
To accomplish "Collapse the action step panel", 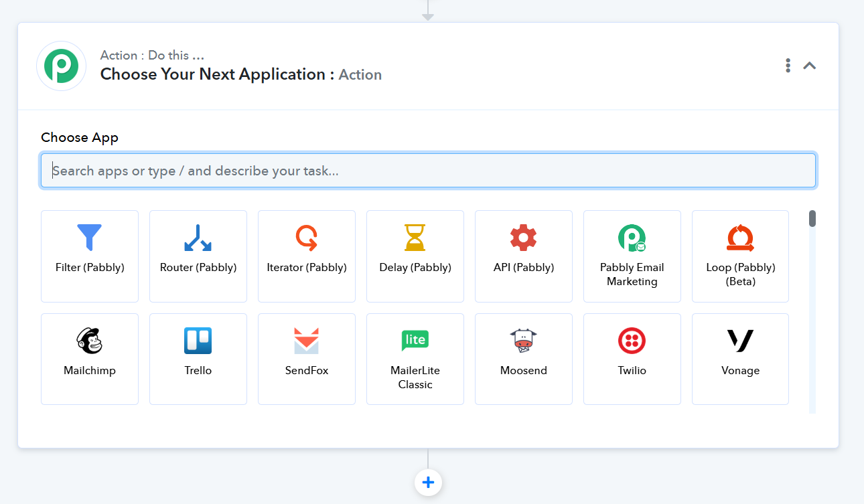I will click(810, 66).
